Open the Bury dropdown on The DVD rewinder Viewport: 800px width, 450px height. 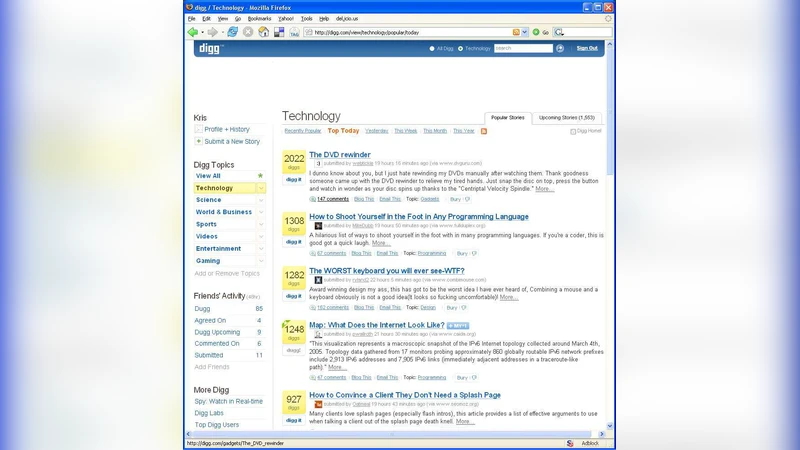click(467, 199)
